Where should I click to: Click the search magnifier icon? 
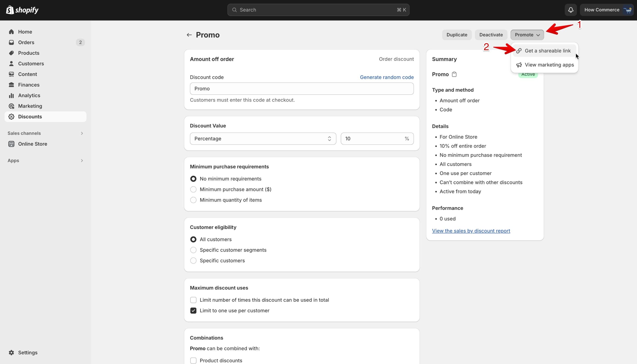[234, 10]
